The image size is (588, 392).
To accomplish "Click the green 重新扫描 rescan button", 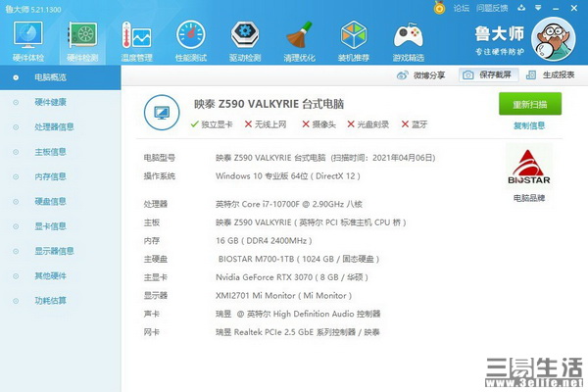I will point(530,104).
